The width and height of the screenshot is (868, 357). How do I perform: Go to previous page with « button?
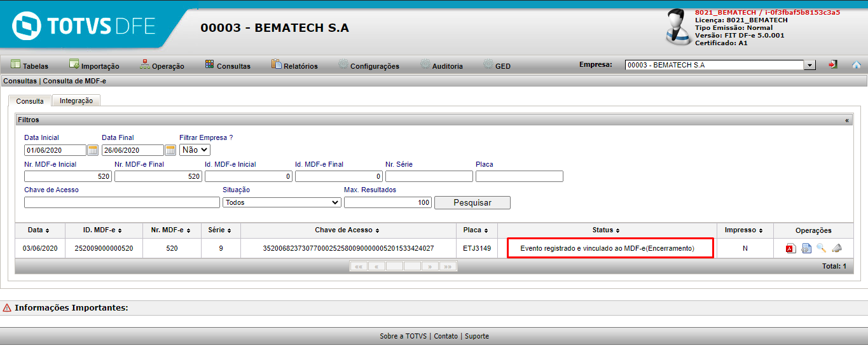tap(376, 266)
